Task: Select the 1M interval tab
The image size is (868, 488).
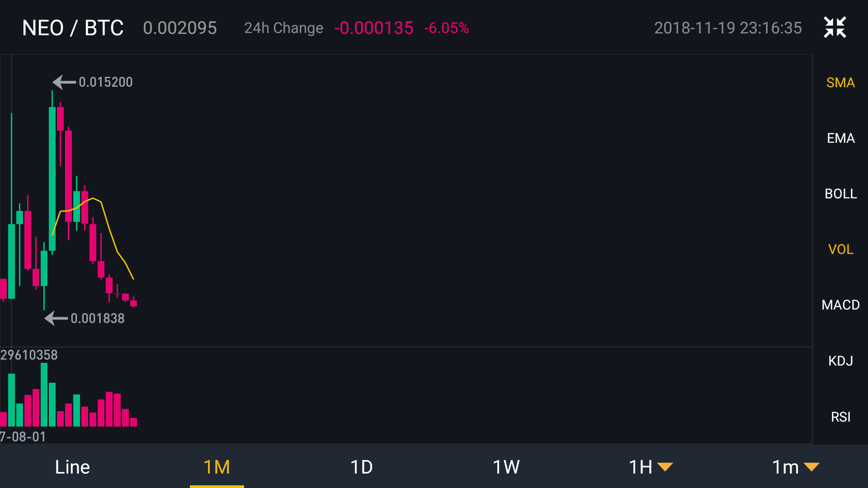Action: click(x=217, y=467)
